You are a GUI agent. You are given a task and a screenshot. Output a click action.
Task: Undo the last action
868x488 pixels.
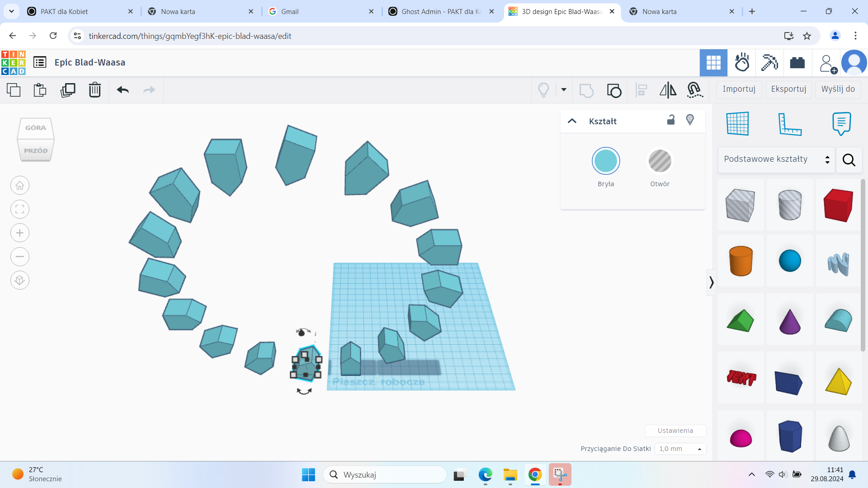coord(123,90)
